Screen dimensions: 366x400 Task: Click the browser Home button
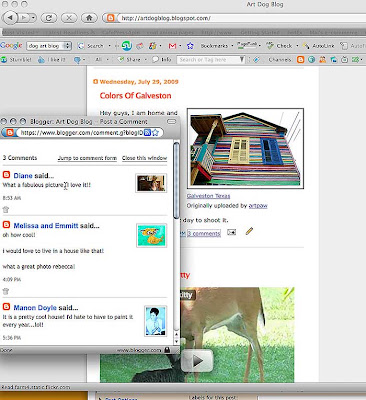click(x=89, y=18)
